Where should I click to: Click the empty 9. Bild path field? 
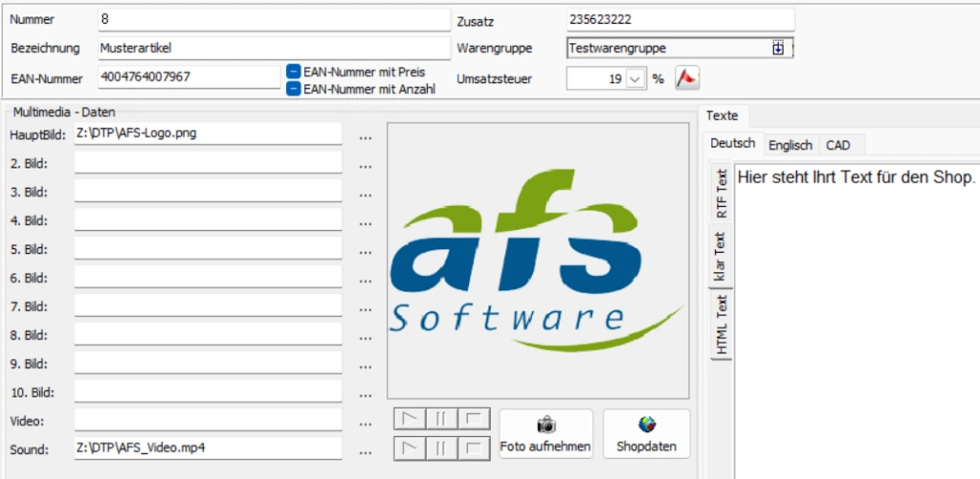208,363
